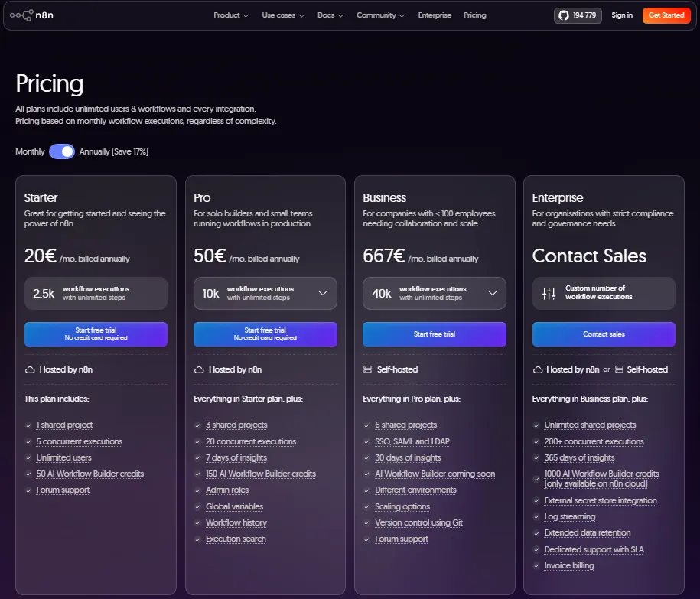700x599 pixels.
Task: Click the cloud icon in Pro plan
Action: [199, 369]
